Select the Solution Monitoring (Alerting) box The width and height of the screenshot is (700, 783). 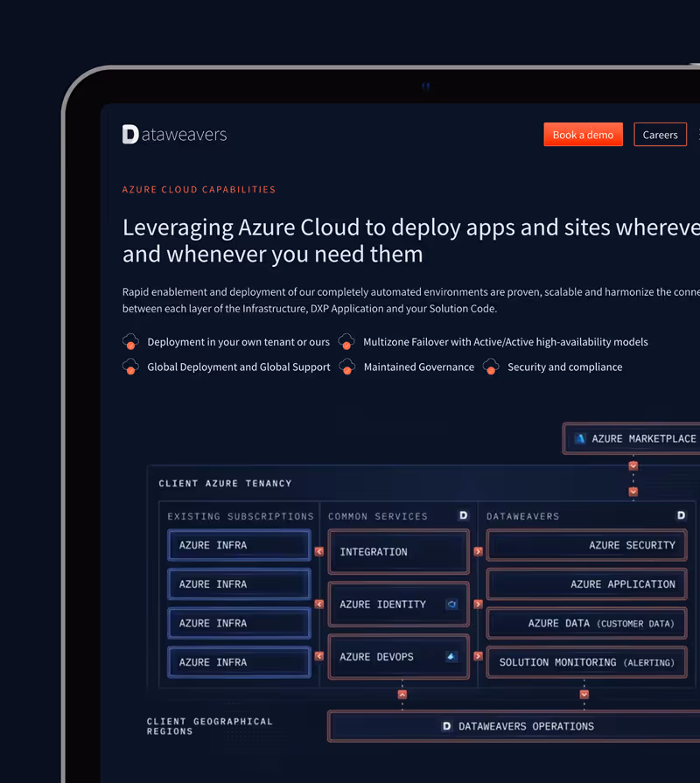(586, 662)
